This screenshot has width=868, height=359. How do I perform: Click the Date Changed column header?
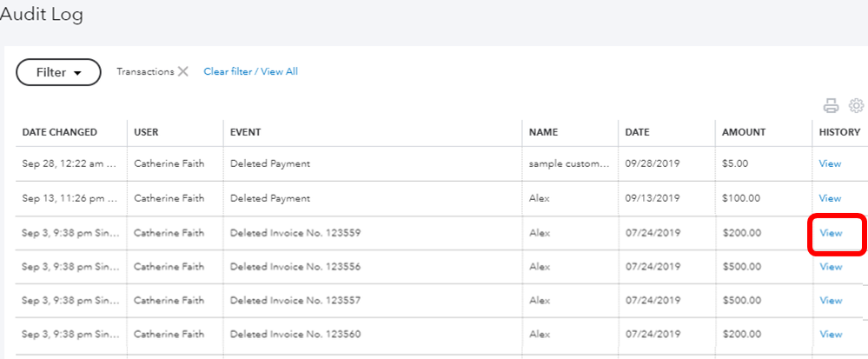click(59, 132)
